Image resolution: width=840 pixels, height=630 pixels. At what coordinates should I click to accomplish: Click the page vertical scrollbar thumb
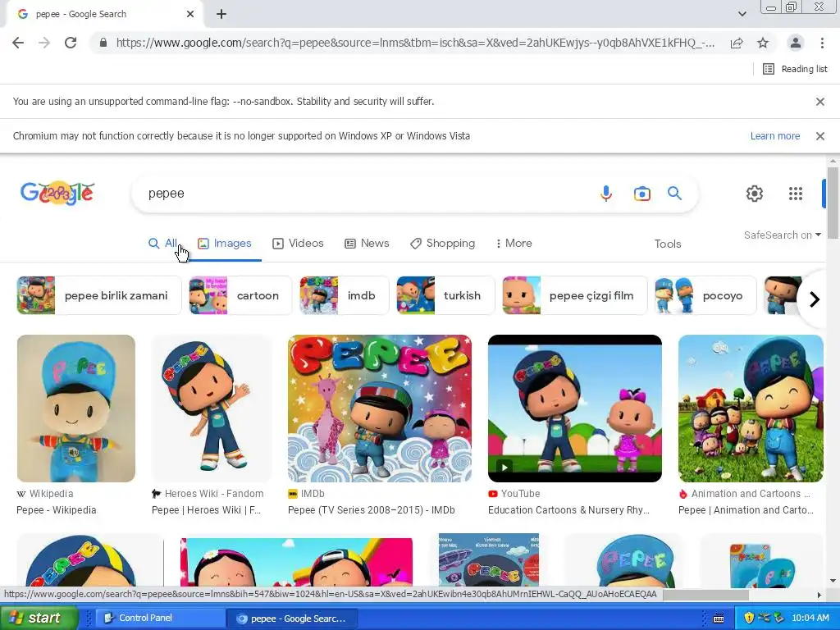[833, 203]
